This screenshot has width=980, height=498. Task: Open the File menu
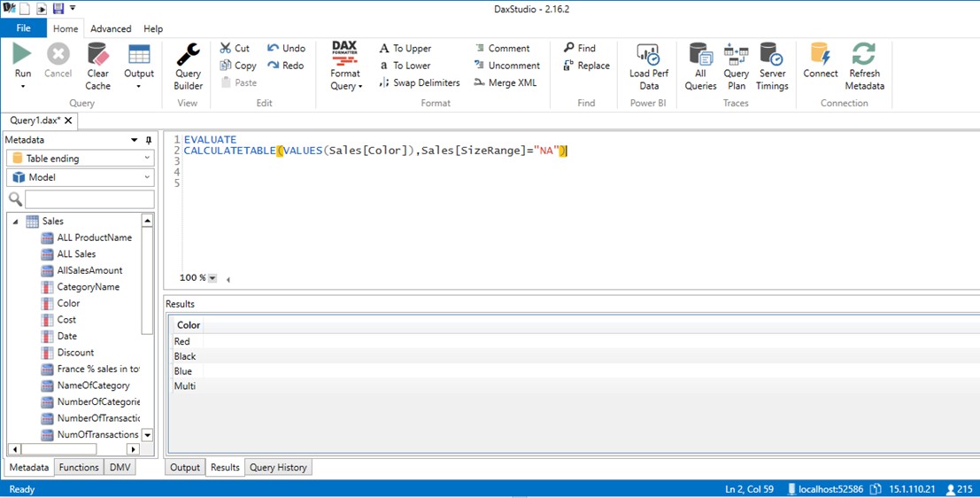pos(23,28)
